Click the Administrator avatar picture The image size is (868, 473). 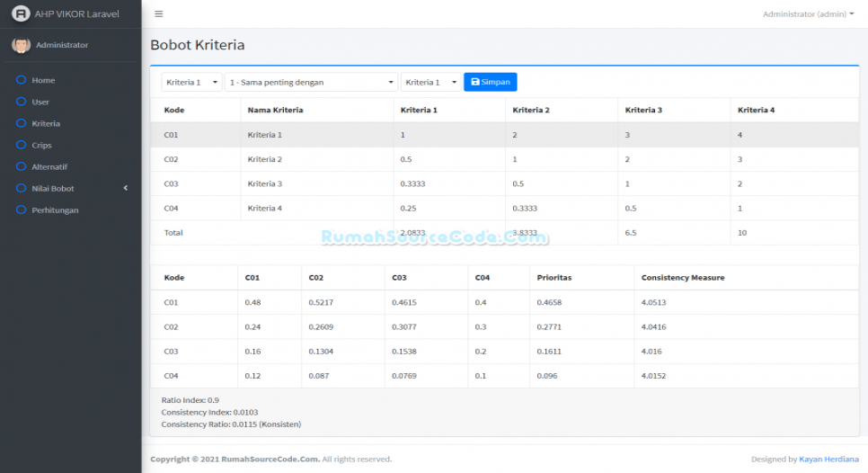tap(21, 45)
